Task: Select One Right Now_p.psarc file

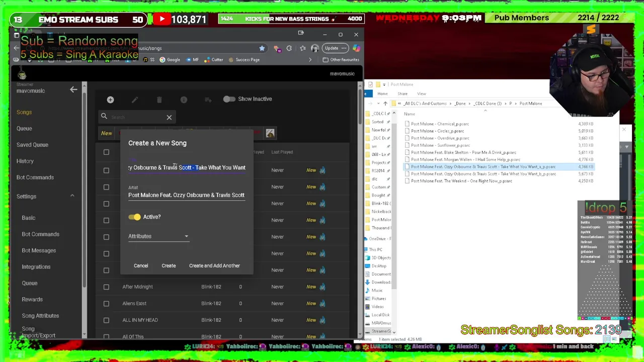Action: click(x=461, y=181)
